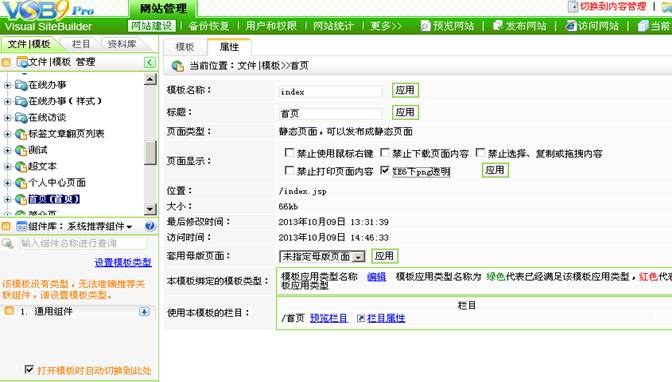This screenshot has width=672, height=382.
Task: Click the 预览栏目 link
Action: 329,318
